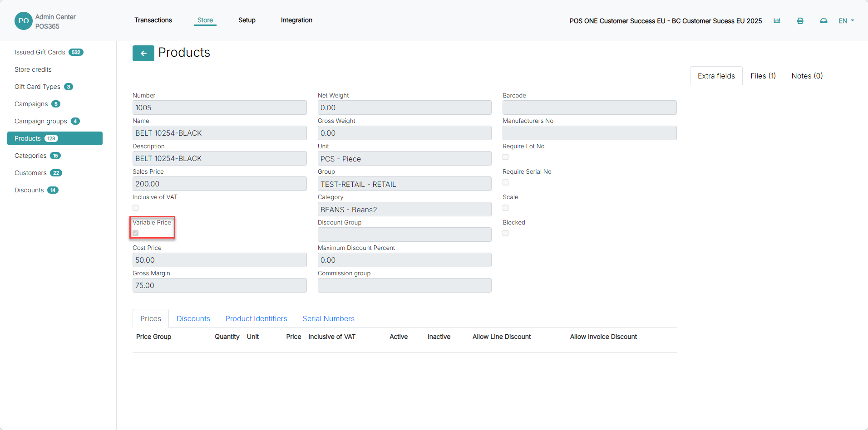Enable the Require Serial No checkbox
This screenshot has height=430, width=868.
pyautogui.click(x=506, y=182)
